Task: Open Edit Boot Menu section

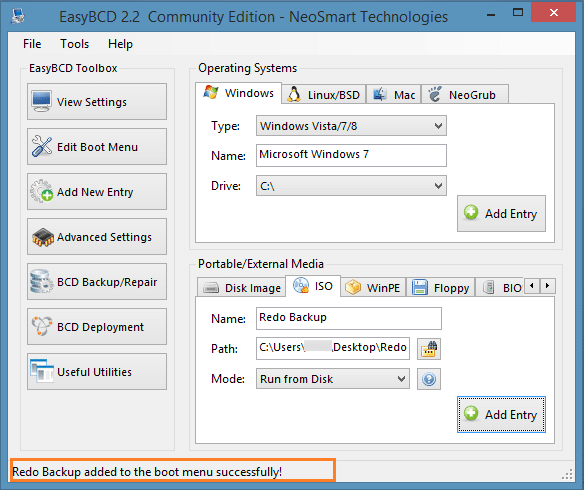Action: click(x=97, y=146)
